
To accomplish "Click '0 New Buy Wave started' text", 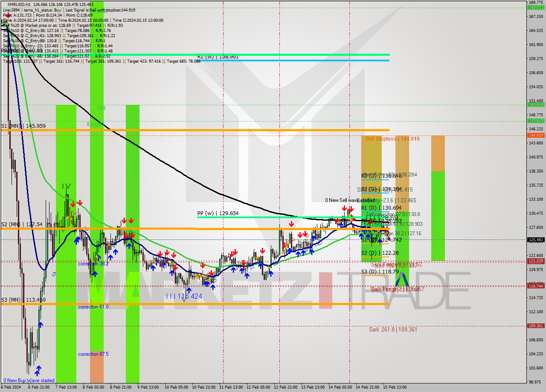I will pos(29,380).
